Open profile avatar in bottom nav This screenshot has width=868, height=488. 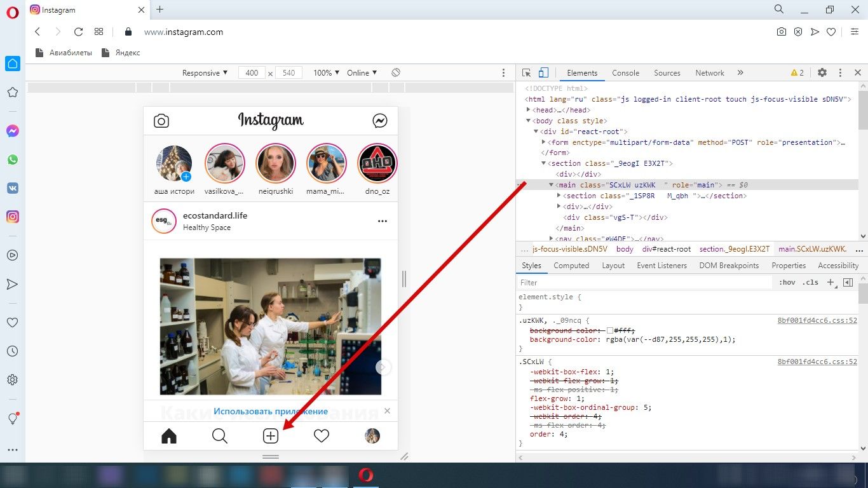[x=372, y=436]
